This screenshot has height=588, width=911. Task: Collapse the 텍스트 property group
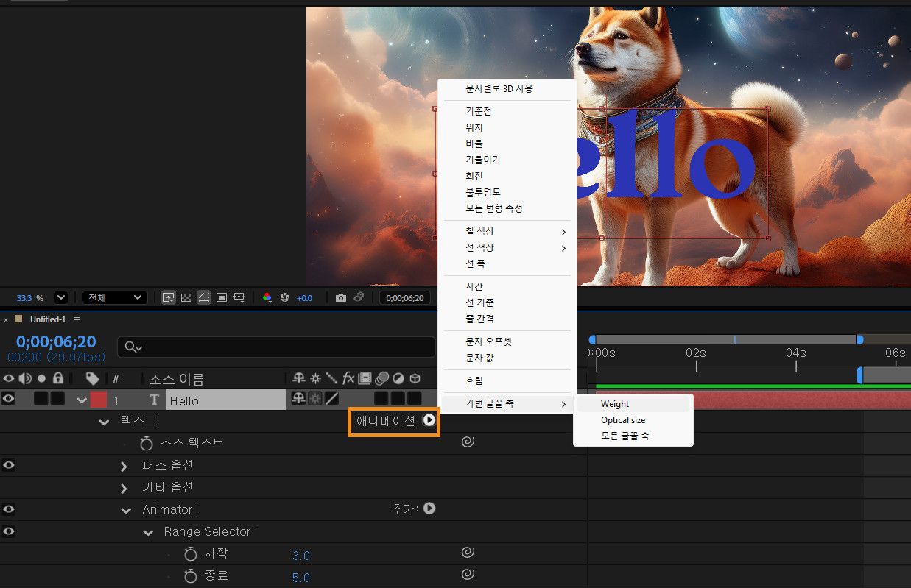click(104, 422)
